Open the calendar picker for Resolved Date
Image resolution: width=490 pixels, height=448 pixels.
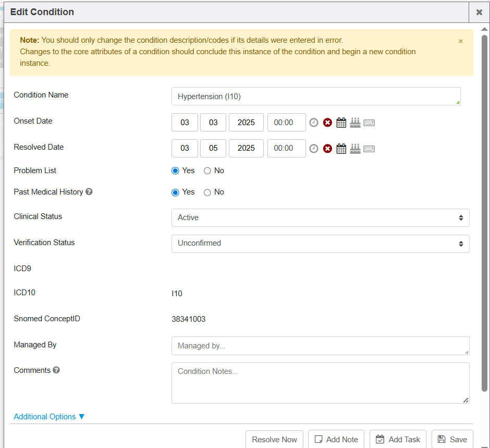click(341, 149)
